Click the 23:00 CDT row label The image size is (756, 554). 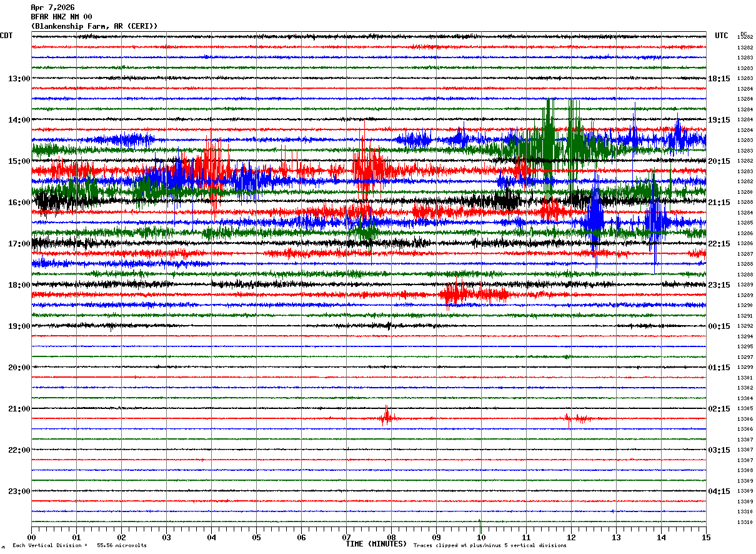[19, 491]
